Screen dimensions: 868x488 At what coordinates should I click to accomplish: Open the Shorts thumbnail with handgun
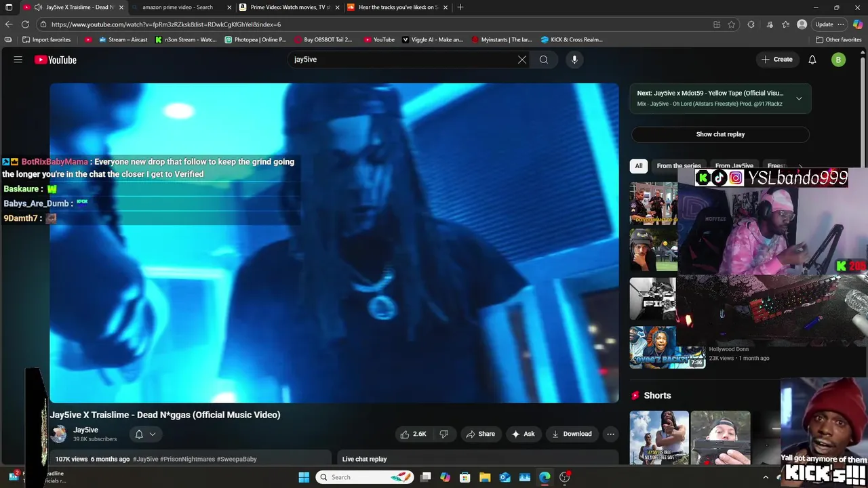(x=720, y=438)
